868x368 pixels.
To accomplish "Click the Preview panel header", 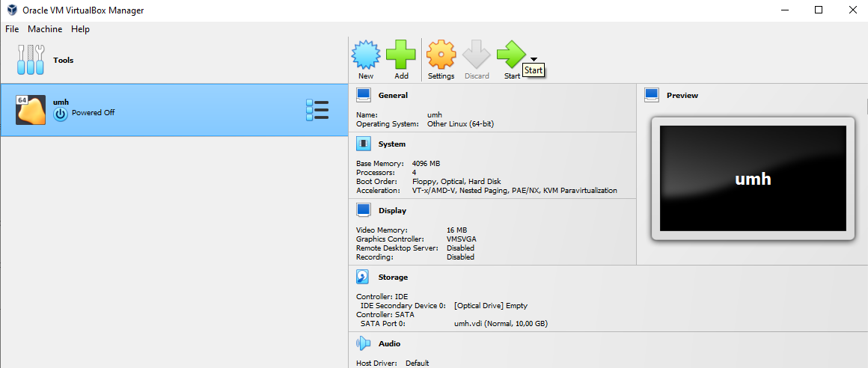I will click(x=682, y=96).
